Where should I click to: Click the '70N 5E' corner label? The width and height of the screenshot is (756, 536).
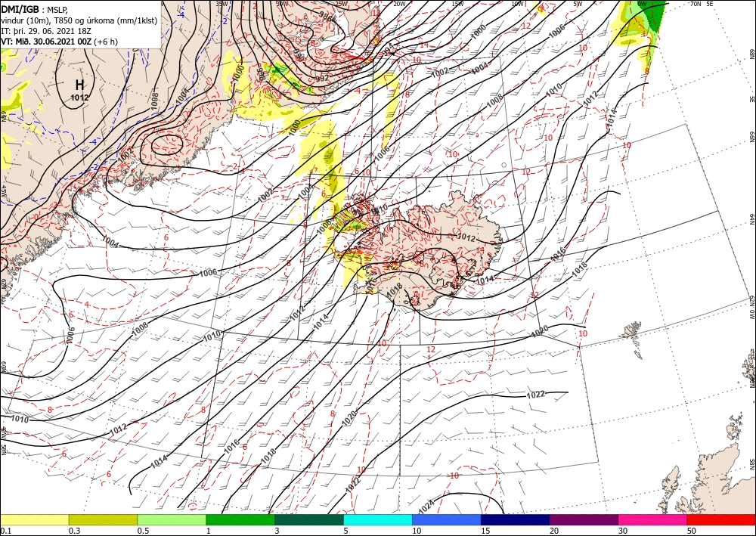coord(702,4)
